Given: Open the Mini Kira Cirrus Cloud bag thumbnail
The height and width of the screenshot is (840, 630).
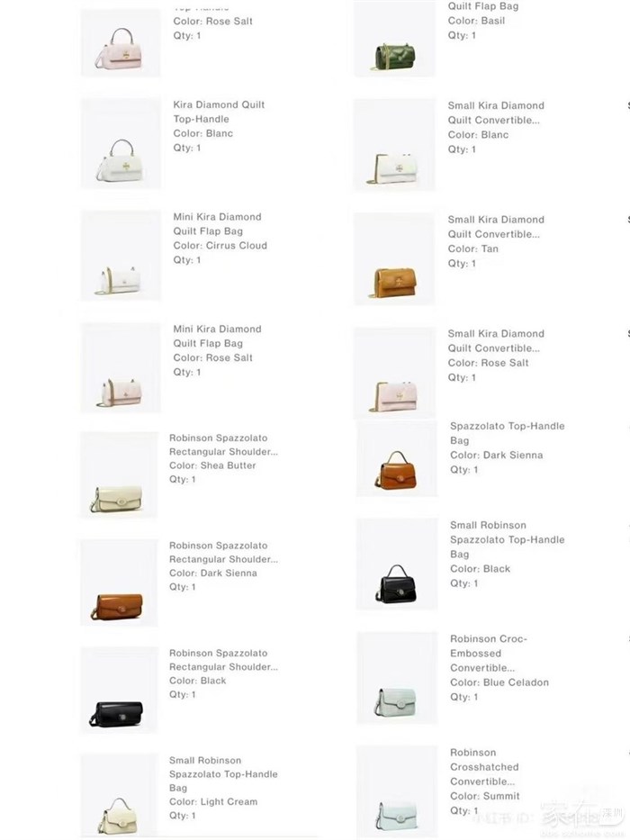Looking at the screenshot, I should [121, 256].
